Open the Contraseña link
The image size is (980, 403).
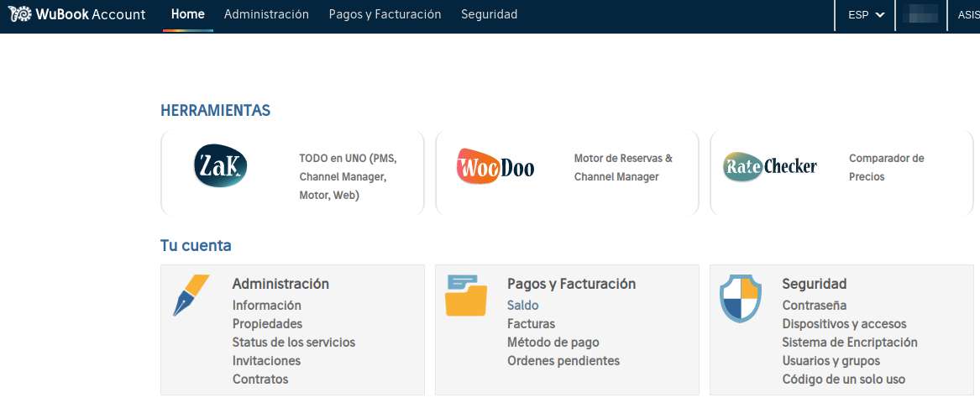click(x=815, y=305)
